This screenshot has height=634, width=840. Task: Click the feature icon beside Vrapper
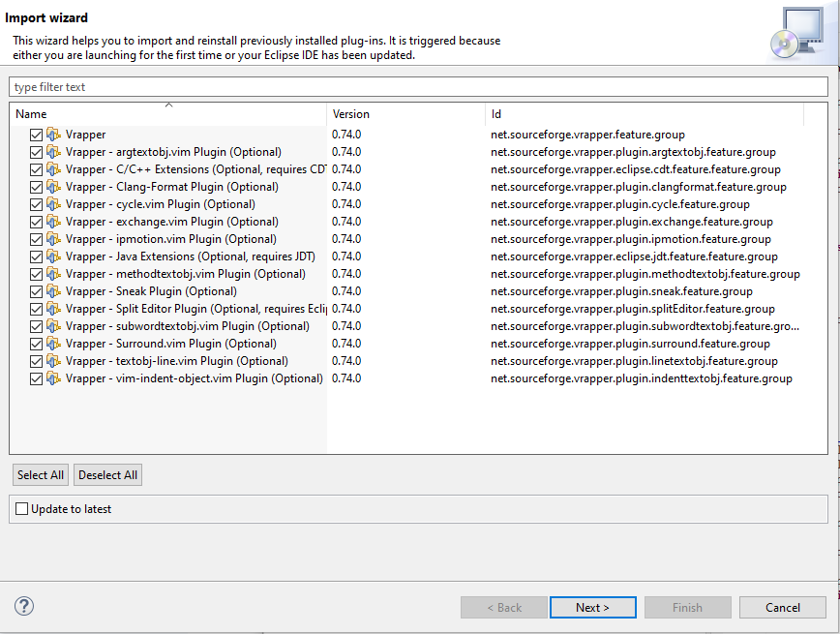(53, 135)
